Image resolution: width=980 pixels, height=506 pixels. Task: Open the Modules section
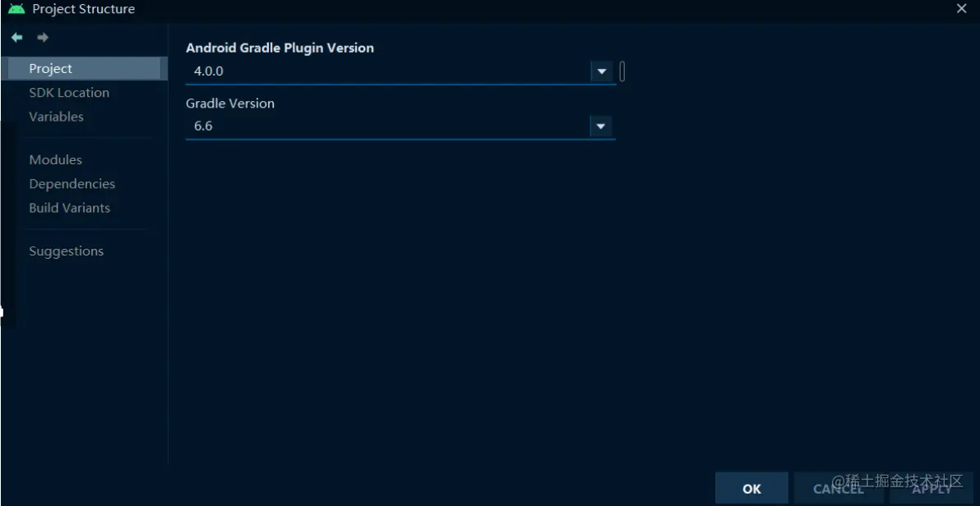56,160
